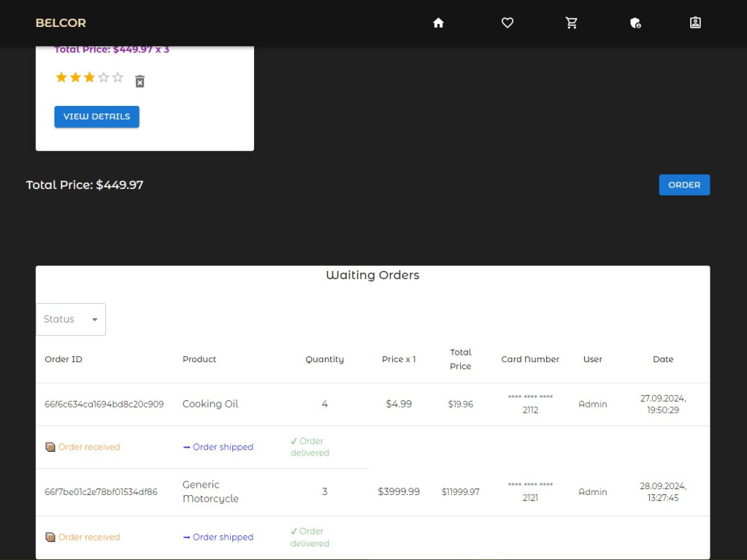The width and height of the screenshot is (747, 560).
Task: Select the cart Total Price: $449.97 text
Action: click(84, 184)
